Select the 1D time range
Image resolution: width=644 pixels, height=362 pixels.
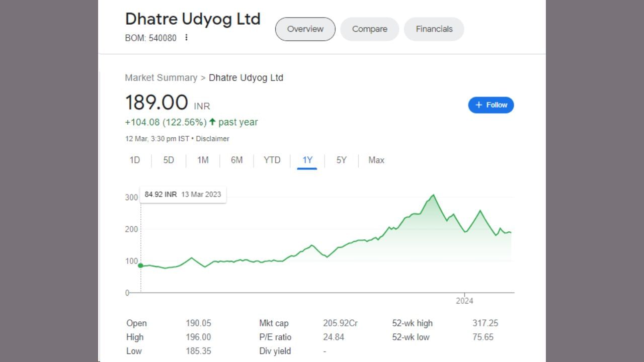click(135, 160)
